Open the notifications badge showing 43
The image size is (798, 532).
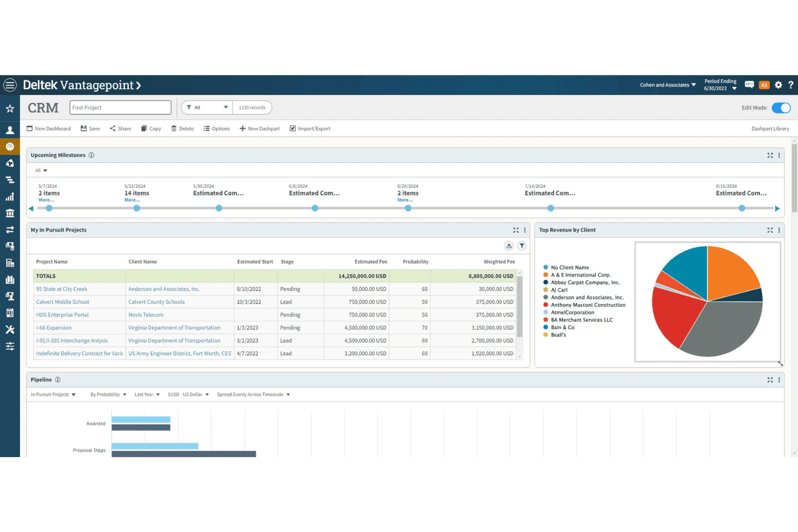pyautogui.click(x=764, y=85)
